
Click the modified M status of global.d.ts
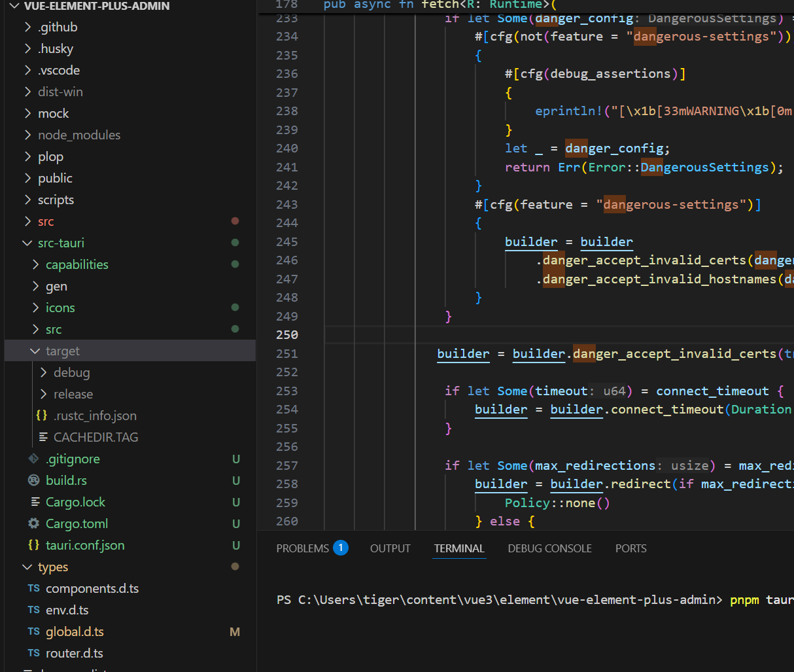[235, 631]
